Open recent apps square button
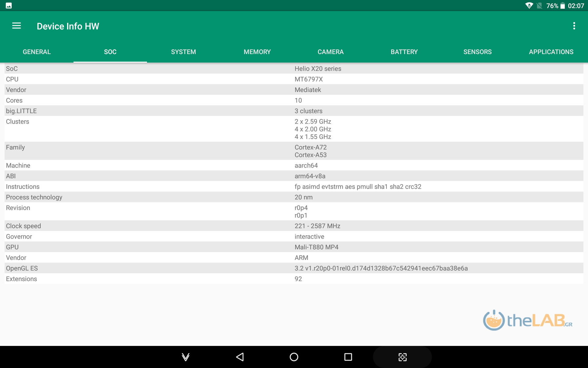Viewport: 588px width, 368px height. (x=348, y=357)
